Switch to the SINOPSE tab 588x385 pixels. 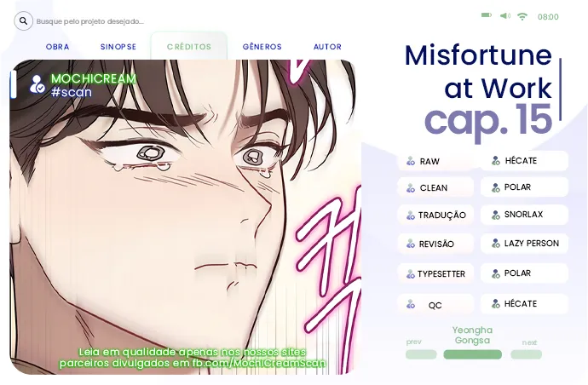click(118, 47)
